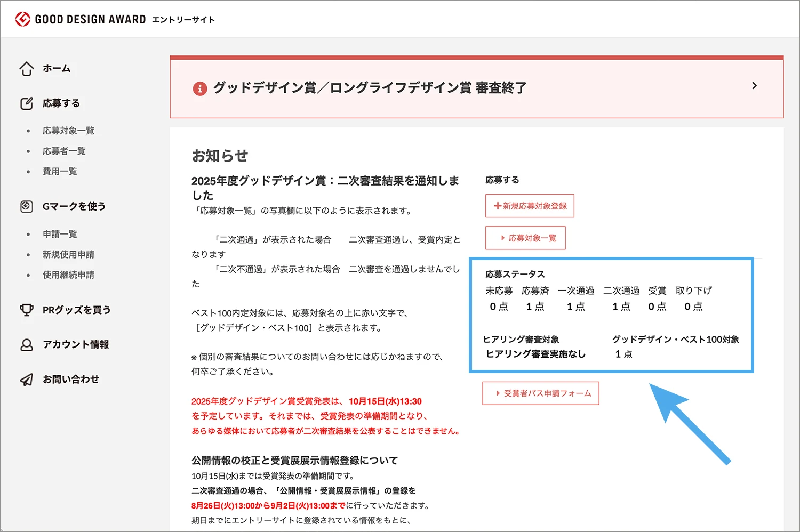The height and width of the screenshot is (532, 800).
Task: Open the 申請一覧 link
Action: pyautogui.click(x=59, y=233)
